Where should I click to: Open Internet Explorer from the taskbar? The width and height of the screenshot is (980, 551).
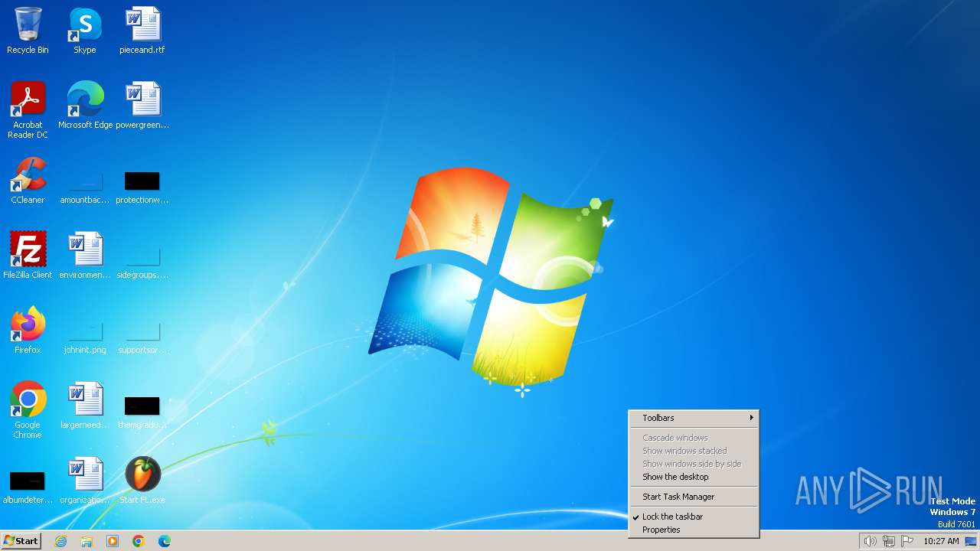click(x=61, y=541)
